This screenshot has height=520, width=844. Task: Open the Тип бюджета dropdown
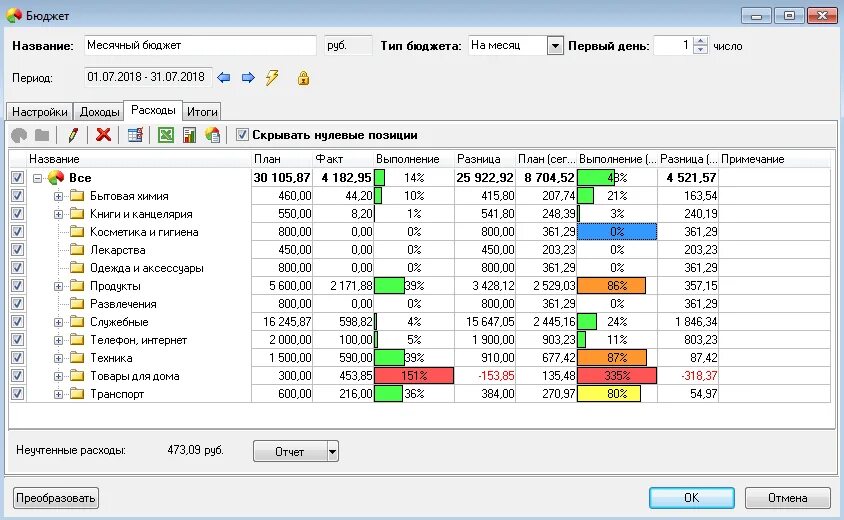tap(555, 46)
